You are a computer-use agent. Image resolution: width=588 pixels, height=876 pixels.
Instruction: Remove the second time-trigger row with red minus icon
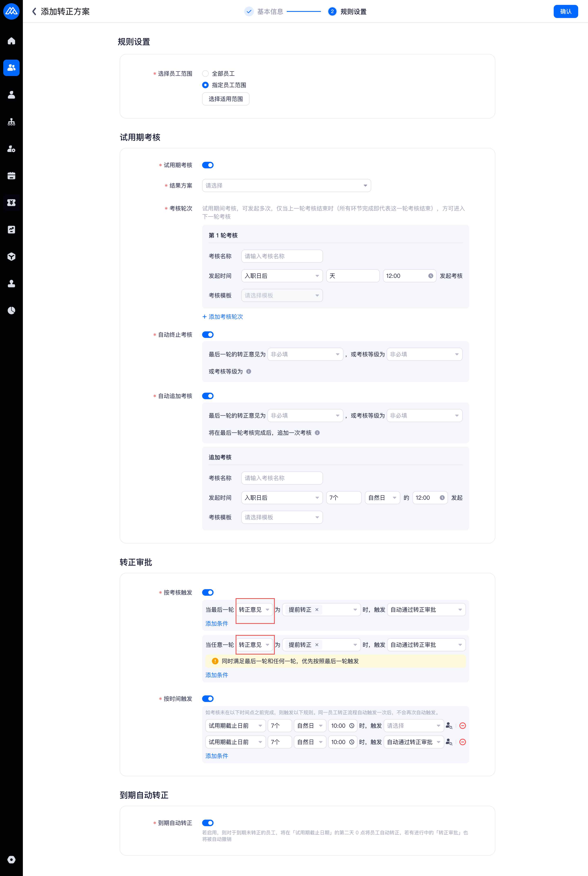click(x=462, y=742)
